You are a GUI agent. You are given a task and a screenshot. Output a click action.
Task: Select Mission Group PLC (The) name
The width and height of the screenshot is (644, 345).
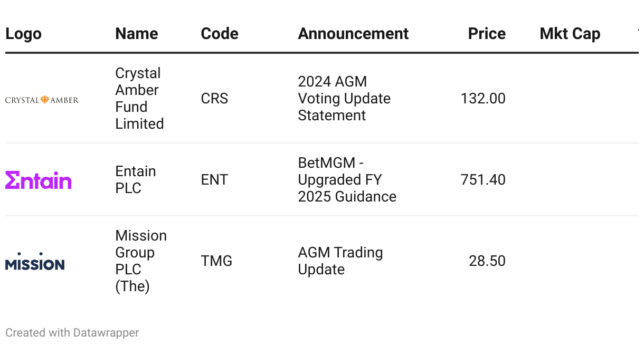pyautogui.click(x=140, y=261)
